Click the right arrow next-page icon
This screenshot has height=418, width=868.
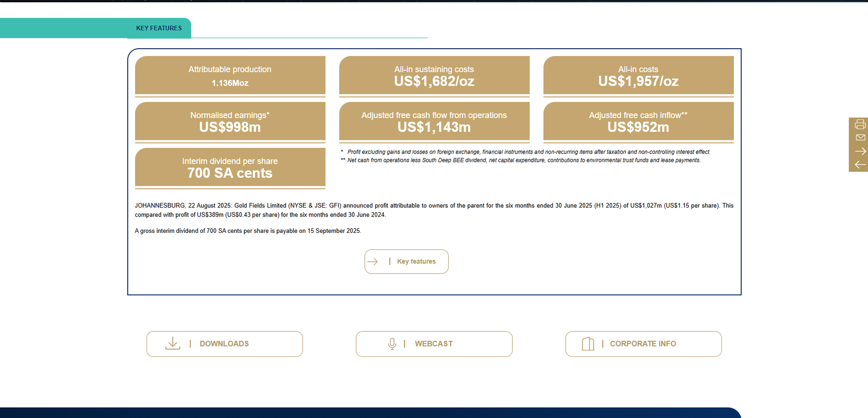860,151
